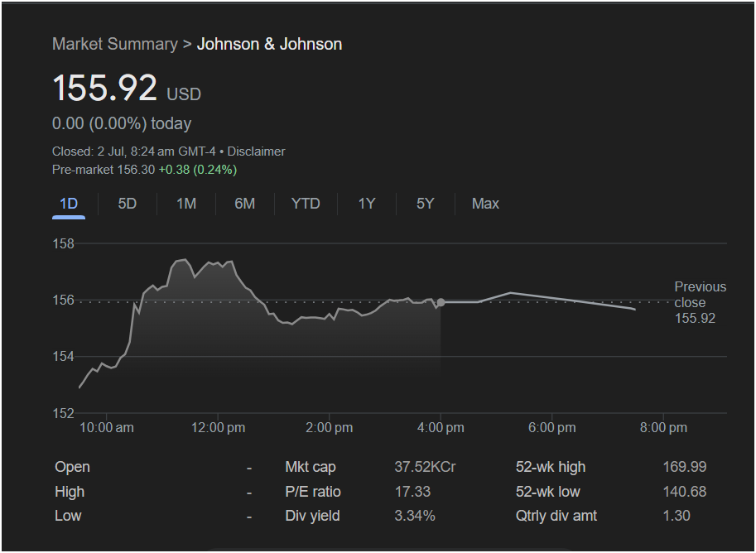Image resolution: width=756 pixels, height=553 pixels.
Task: Click the 4:00 pm axis label
Action: click(x=441, y=427)
